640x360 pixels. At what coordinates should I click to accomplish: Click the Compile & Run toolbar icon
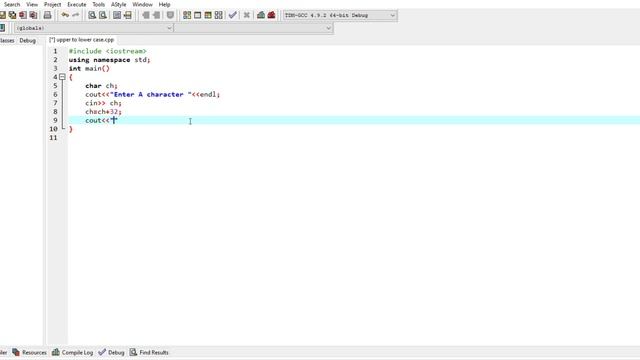click(x=208, y=15)
